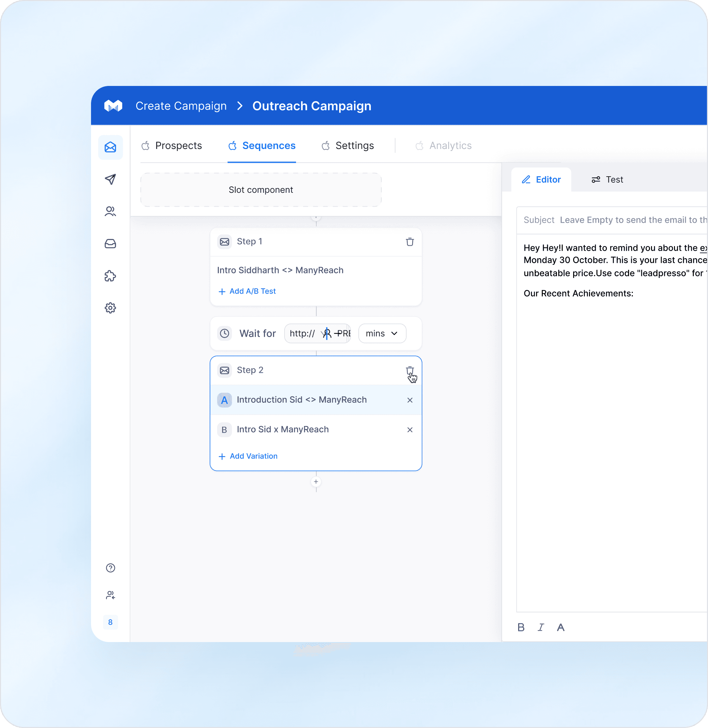The width and height of the screenshot is (708, 728).
Task: Open the help question mark icon
Action: 111,568
